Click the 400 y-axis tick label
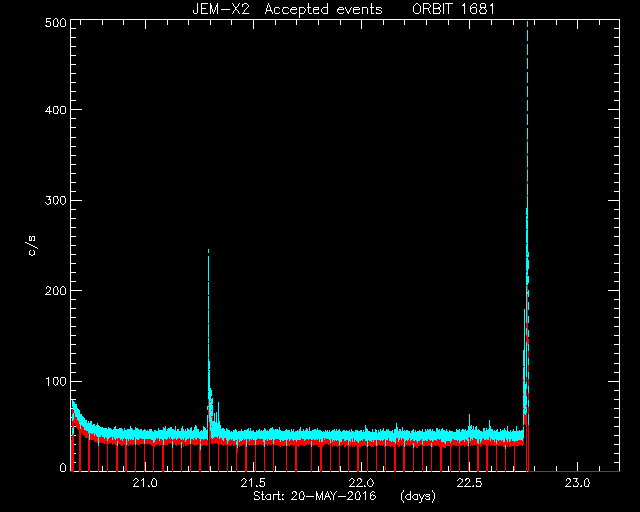This screenshot has height=512, width=640. [55, 110]
